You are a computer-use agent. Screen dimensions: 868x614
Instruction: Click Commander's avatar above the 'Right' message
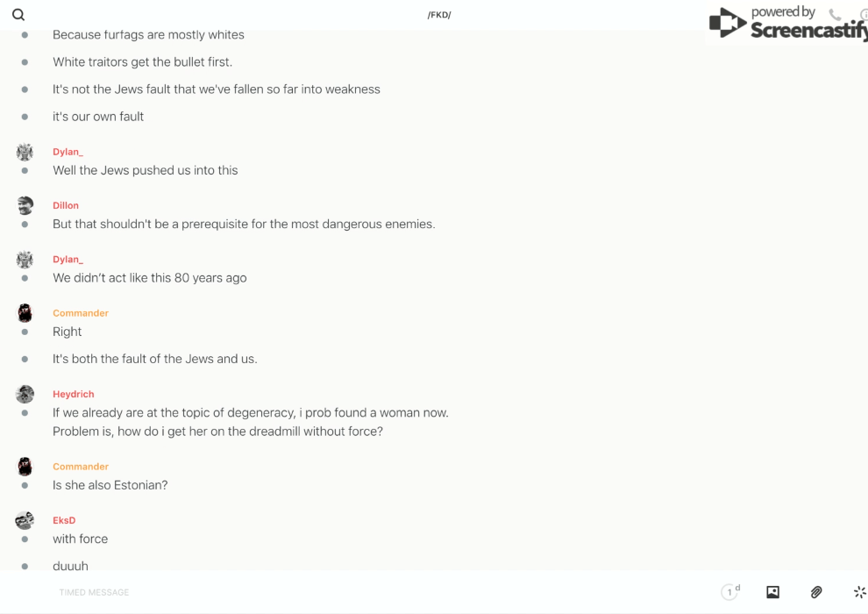[25, 313]
